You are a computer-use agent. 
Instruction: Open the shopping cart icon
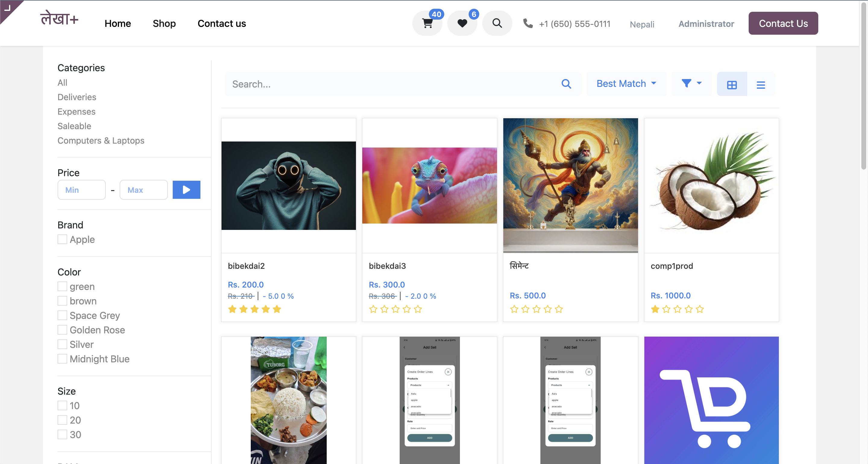pos(427,23)
